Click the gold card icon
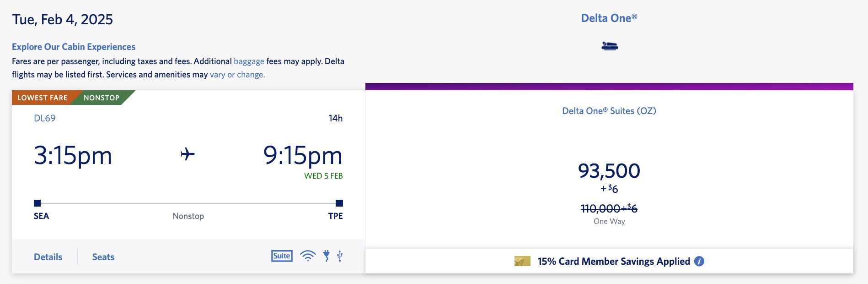The width and height of the screenshot is (868, 284). click(522, 262)
